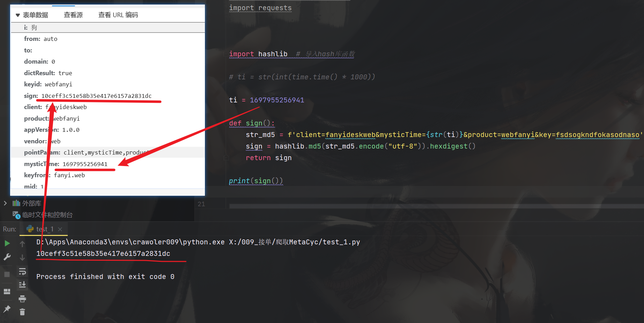Open run configuration settings wrench icon

pos(7,257)
